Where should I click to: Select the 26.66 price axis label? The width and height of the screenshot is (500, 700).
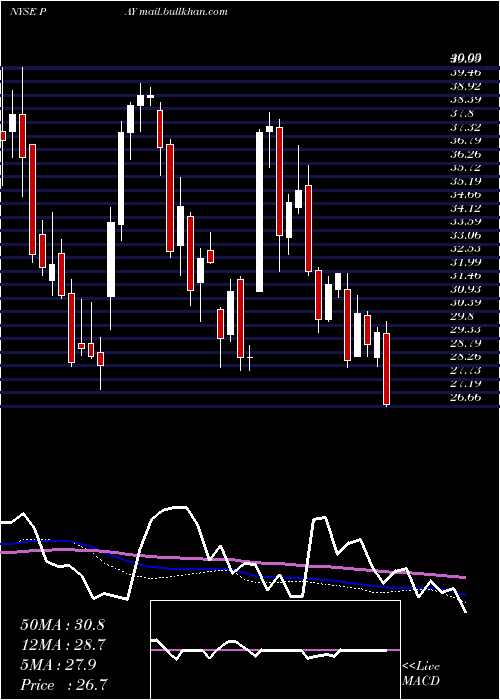(466, 397)
